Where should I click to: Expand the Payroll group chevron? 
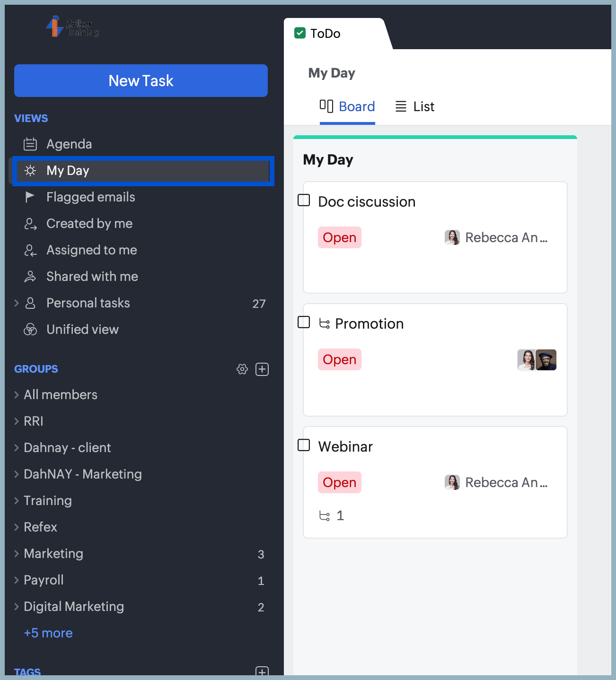pos(17,580)
